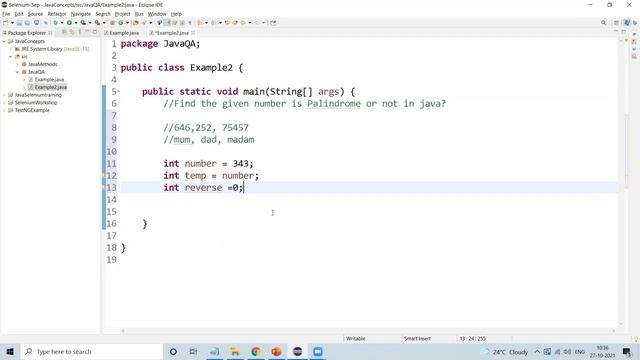Click the Windows search box

pyautogui.click(x=92, y=351)
